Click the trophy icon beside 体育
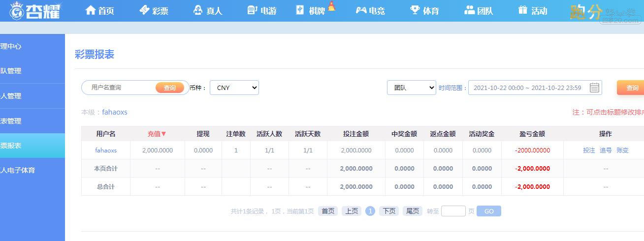Viewport: 644px width, 241px height. coord(415,10)
